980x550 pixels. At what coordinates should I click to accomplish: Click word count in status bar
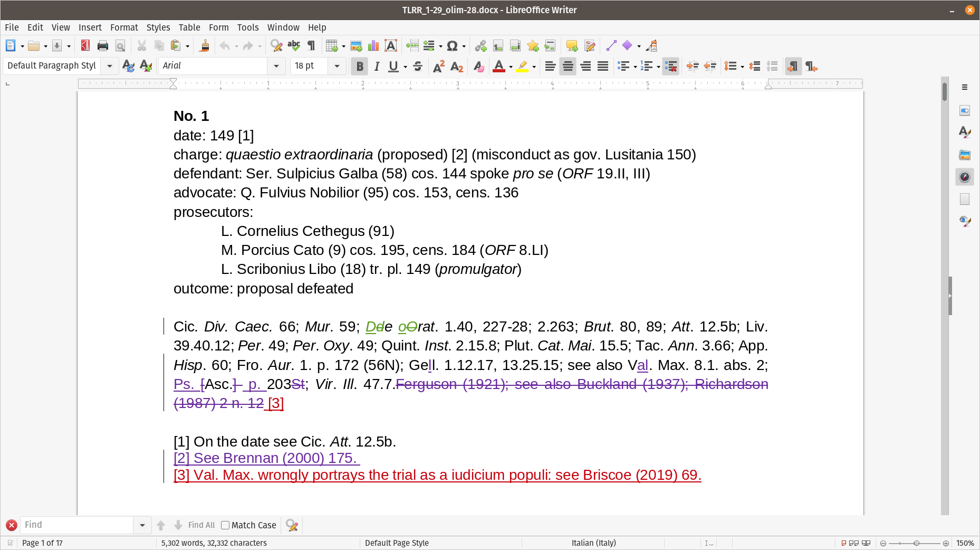point(214,543)
